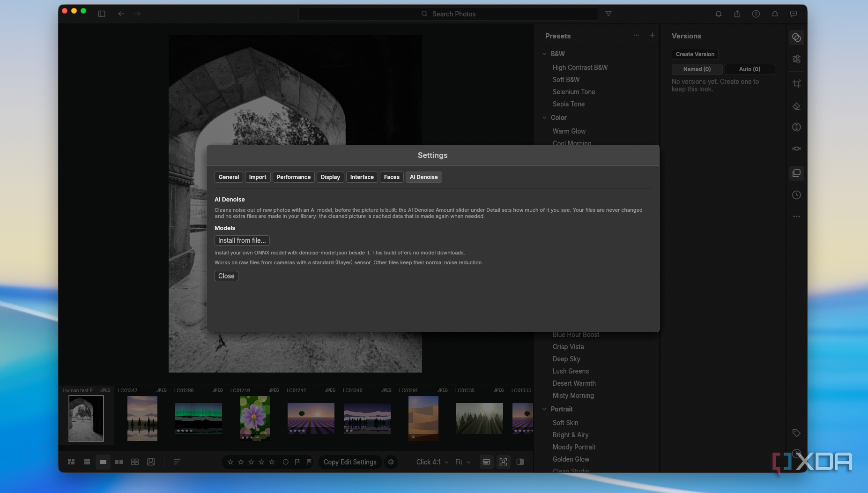868x493 pixels.
Task: Collapse the B&W presets group
Action: coord(544,54)
